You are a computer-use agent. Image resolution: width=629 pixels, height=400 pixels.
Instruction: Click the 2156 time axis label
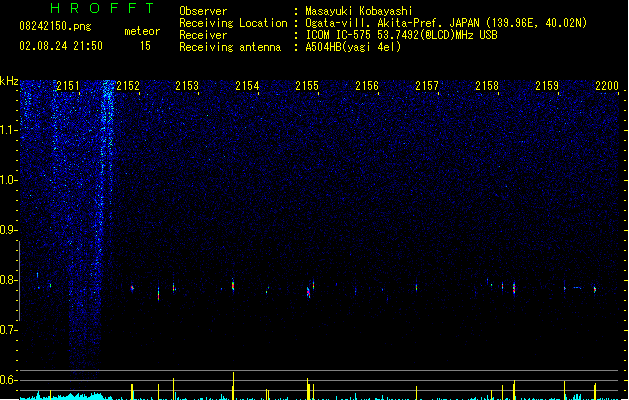click(367, 86)
